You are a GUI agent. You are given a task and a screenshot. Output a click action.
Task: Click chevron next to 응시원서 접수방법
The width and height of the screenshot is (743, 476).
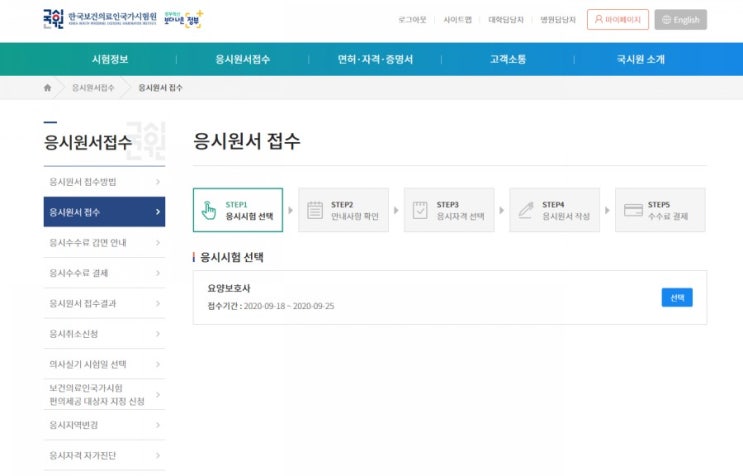[x=158, y=182]
